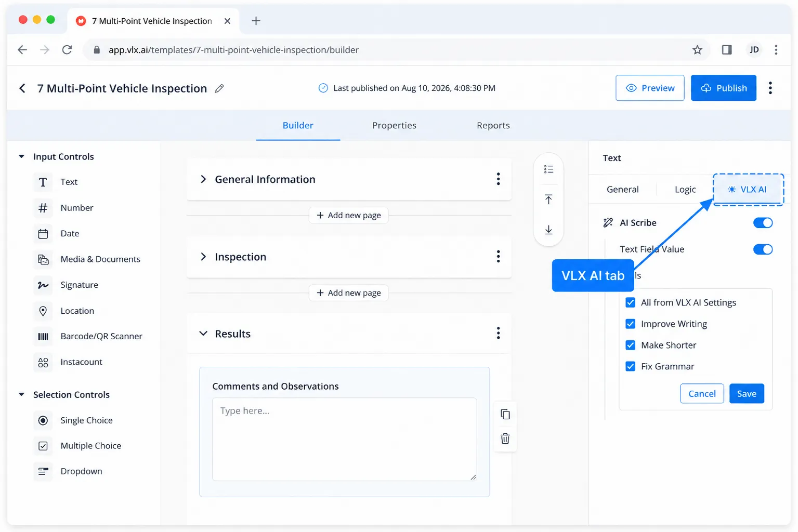Screen dimensions: 798x532
Task: Toggle the AI Scribe switch
Action: click(763, 223)
